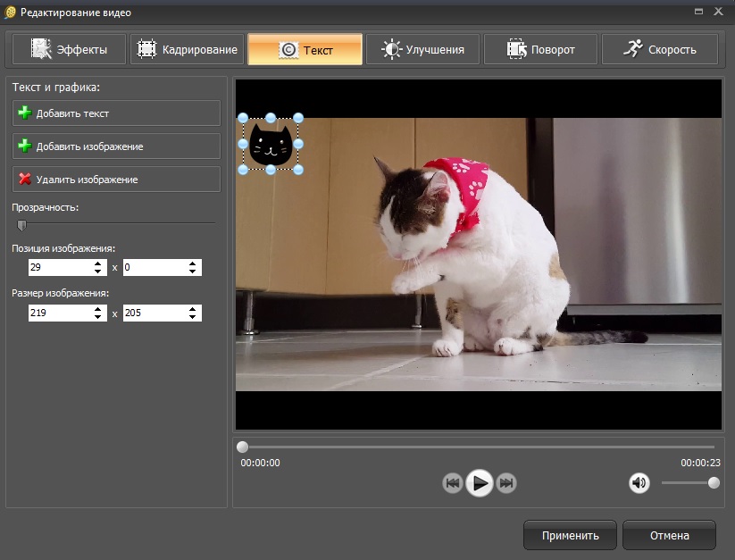Switch to the Кадрирование tab
This screenshot has width=735, height=560.
pyautogui.click(x=187, y=49)
